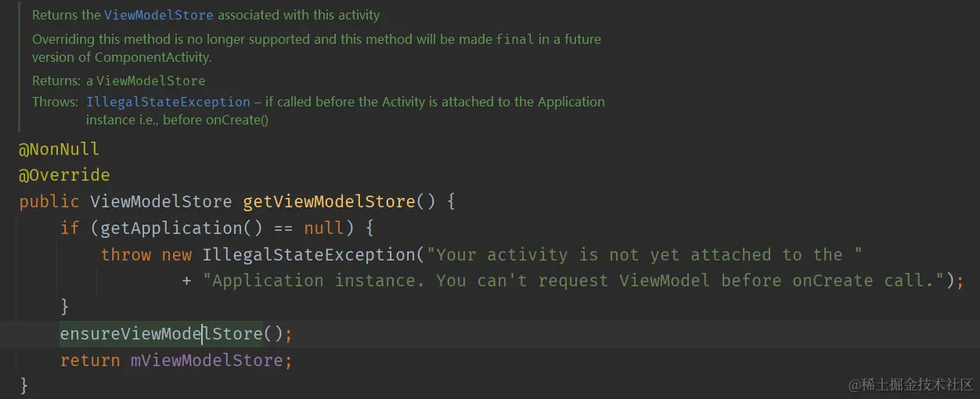Click the ViewModelStore type in Returns line

[x=151, y=81]
